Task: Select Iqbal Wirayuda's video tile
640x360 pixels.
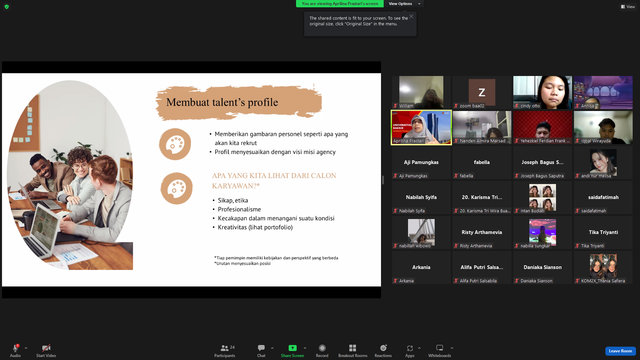Action: 603,127
